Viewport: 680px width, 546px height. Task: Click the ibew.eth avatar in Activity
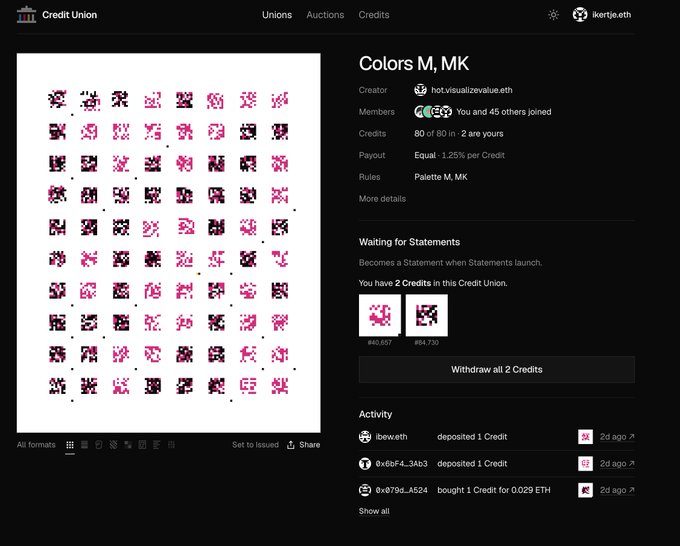(365, 437)
